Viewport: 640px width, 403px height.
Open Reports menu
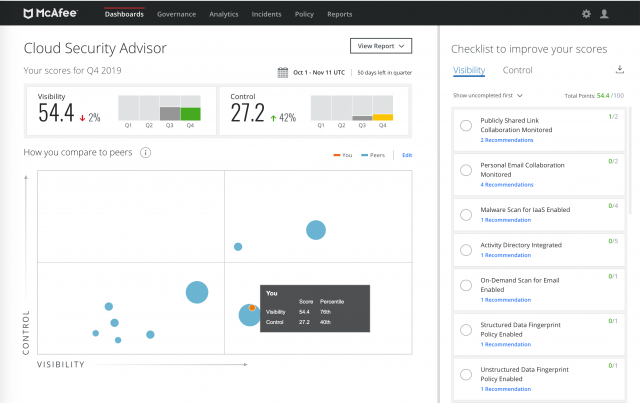pyautogui.click(x=340, y=14)
